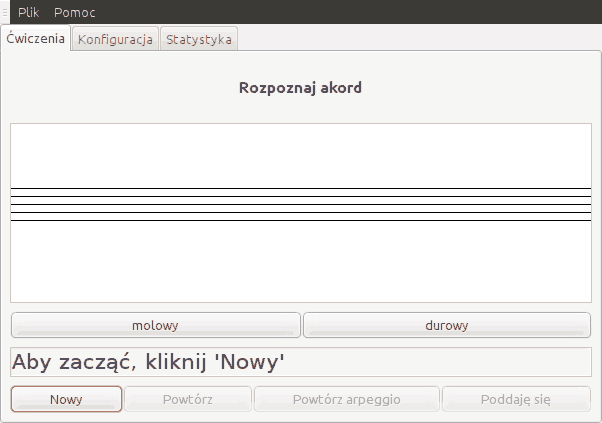602x423 pixels.
Task: Start a new chord with Nowy
Action: [66, 399]
